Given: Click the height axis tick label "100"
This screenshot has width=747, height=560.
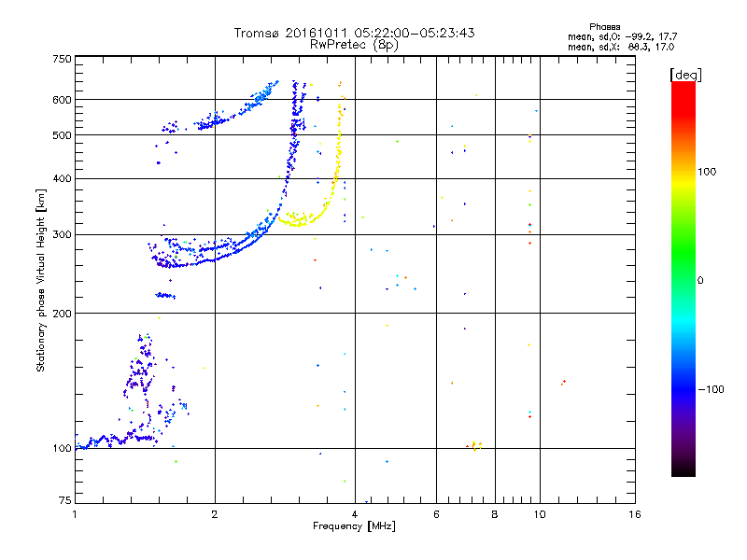Looking at the screenshot, I should (x=62, y=448).
